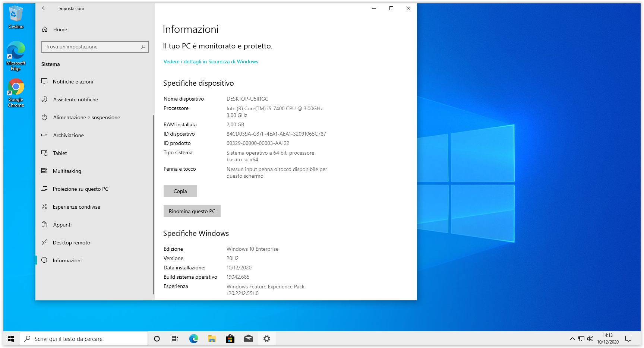The height and width of the screenshot is (348, 644).
Task: Open Multitasking settings
Action: pos(95,171)
